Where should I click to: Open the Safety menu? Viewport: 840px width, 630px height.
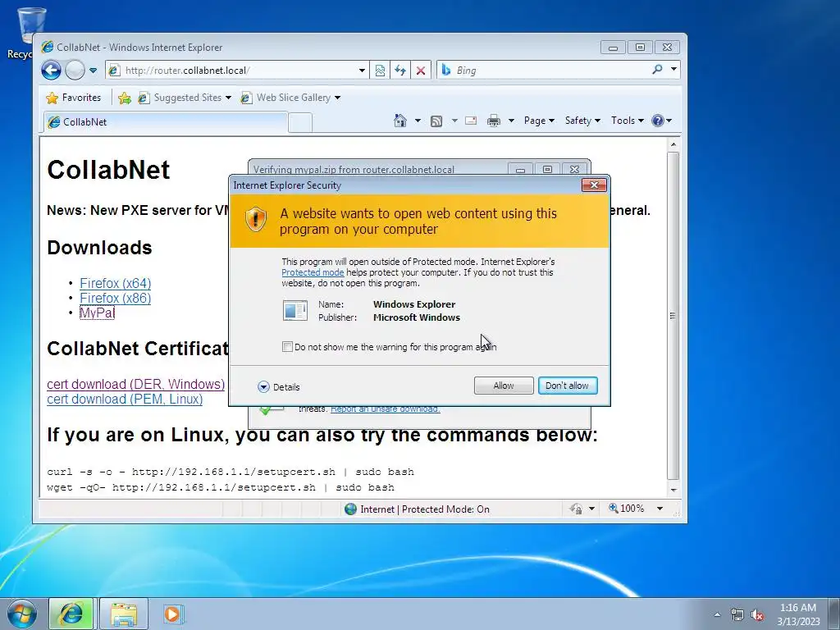pos(583,121)
